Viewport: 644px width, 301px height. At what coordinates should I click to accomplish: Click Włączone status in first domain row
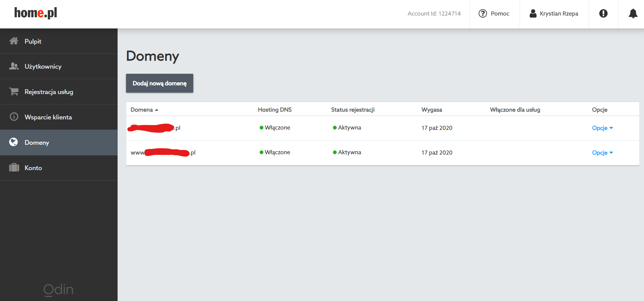coord(275,128)
